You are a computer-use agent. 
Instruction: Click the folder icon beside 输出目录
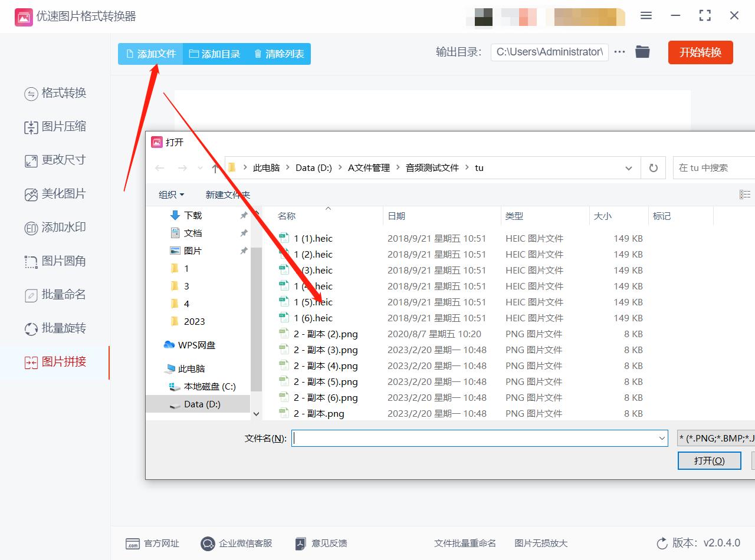[x=642, y=52]
